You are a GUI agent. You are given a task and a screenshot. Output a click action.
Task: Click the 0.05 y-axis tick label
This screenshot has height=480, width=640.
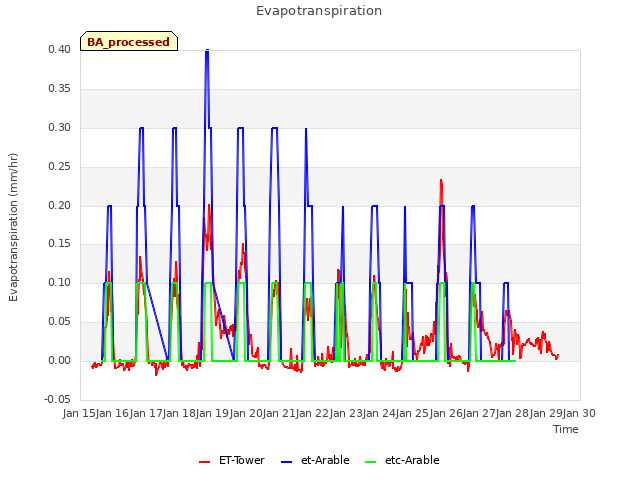(x=59, y=322)
